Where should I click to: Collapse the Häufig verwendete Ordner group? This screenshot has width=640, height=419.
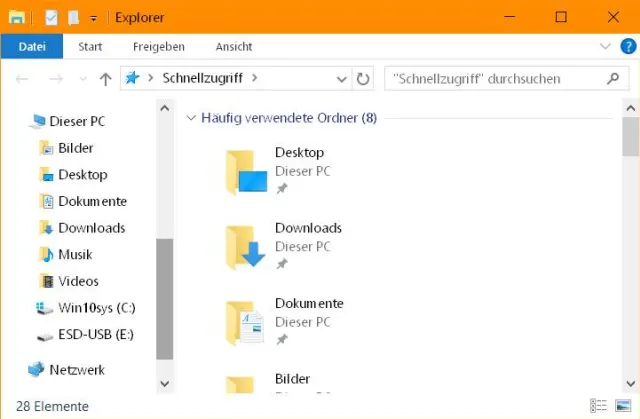pyautogui.click(x=191, y=118)
